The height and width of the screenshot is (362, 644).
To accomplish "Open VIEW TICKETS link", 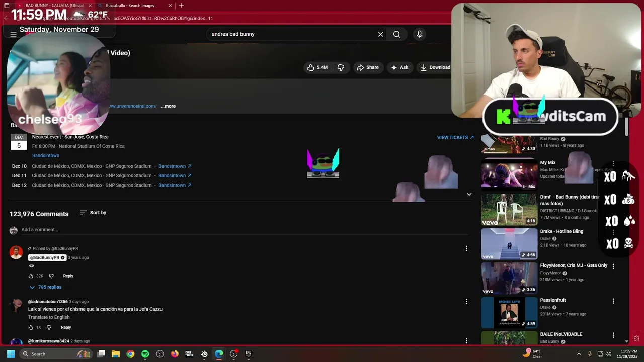I will click(455, 137).
